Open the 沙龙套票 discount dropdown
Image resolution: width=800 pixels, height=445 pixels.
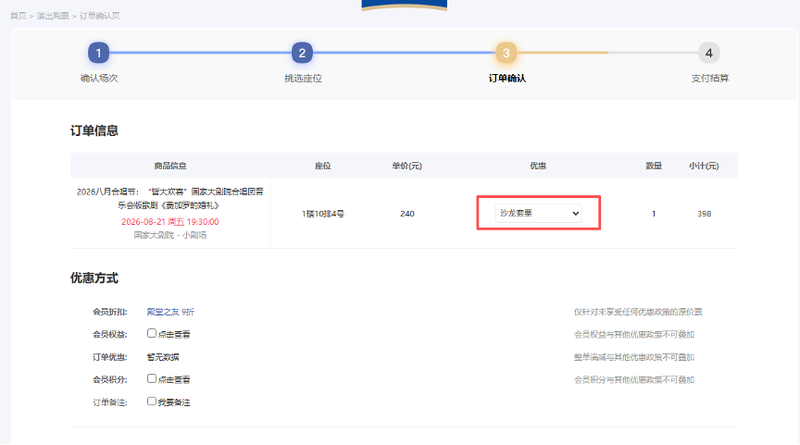point(538,213)
